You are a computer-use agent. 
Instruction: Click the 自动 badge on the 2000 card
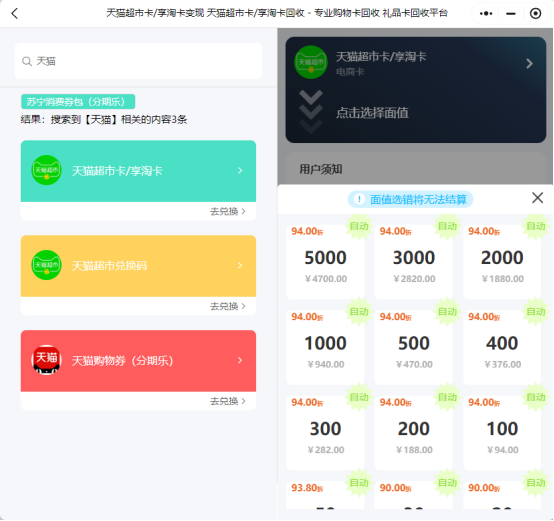click(536, 226)
